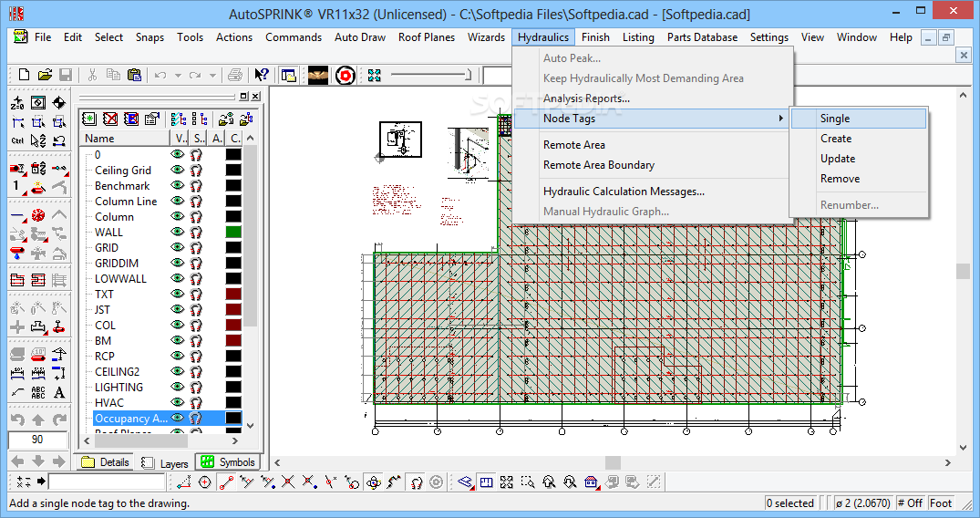Switch to the Symbols tab

(x=228, y=461)
